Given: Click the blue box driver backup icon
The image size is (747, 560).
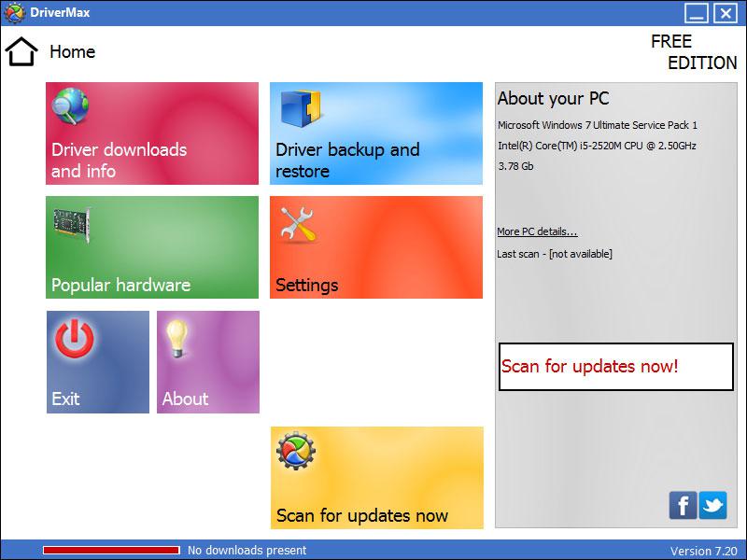Looking at the screenshot, I should [300, 108].
